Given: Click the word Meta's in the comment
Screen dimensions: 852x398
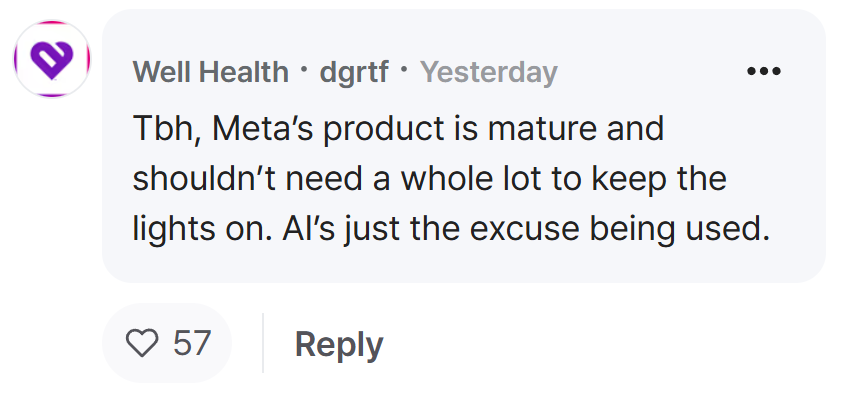Looking at the screenshot, I should 262,129.
